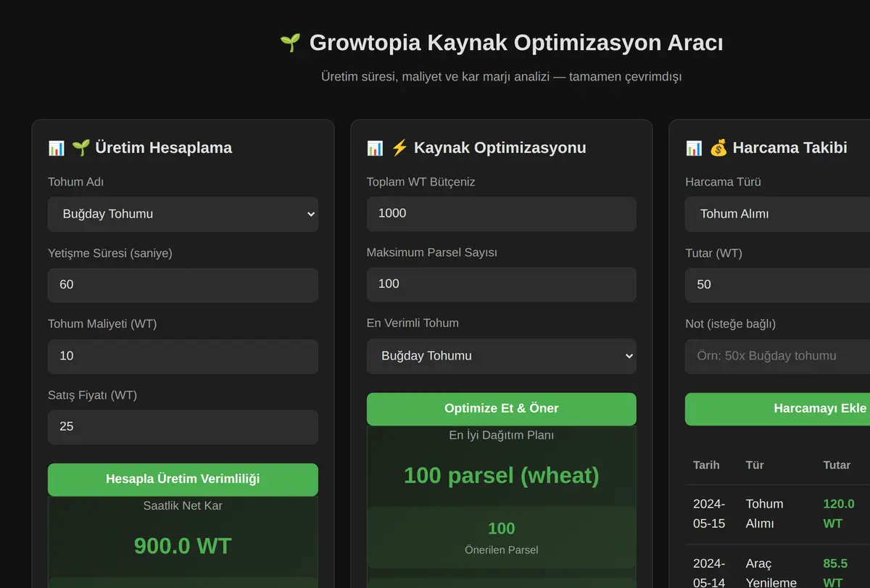This screenshot has height=588, width=870.
Task: Click the Saatlik Net Kar label
Action: point(183,506)
